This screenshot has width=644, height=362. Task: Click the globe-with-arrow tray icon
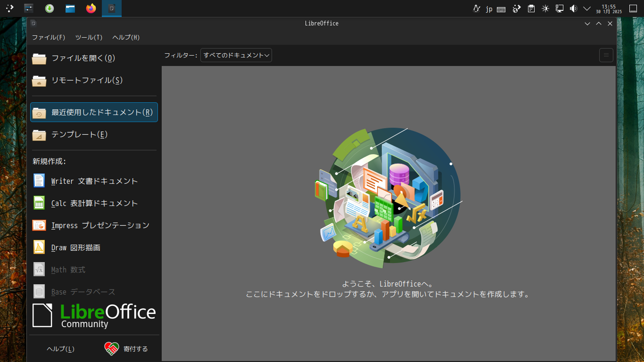click(x=517, y=8)
